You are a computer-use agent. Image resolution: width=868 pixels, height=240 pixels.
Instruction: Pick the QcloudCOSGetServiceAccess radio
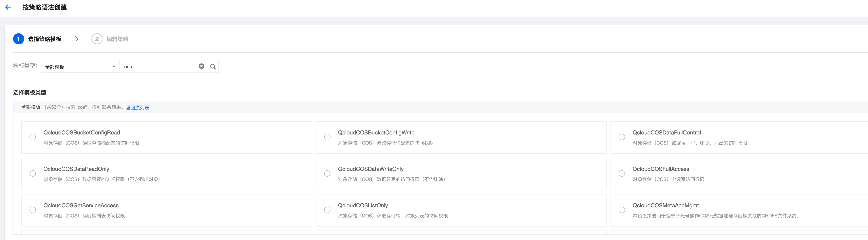33,210
